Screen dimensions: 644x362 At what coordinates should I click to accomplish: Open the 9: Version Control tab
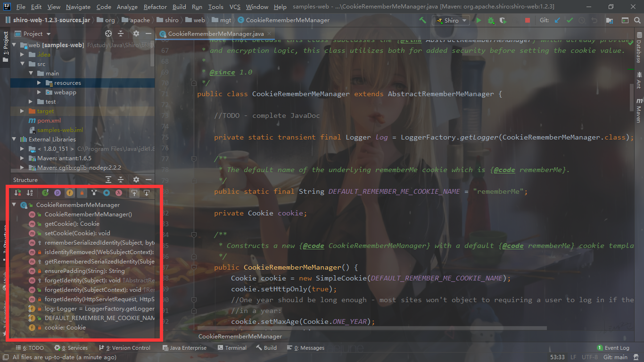click(125, 348)
